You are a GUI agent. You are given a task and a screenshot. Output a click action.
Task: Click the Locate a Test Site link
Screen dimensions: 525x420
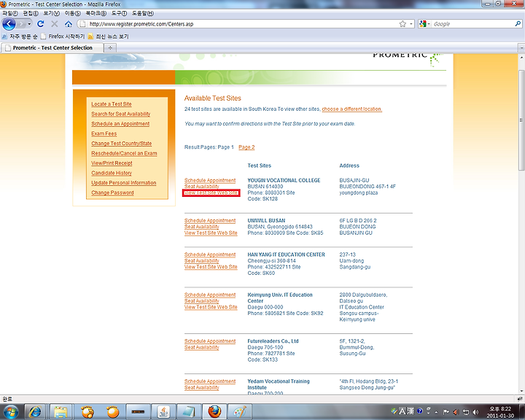point(112,104)
